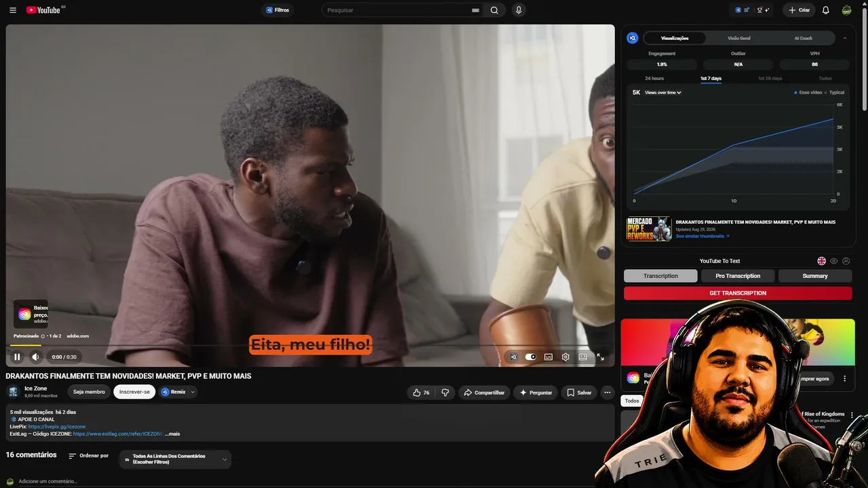
Task: Click the vidIQ icon in player controls
Action: pos(514,357)
